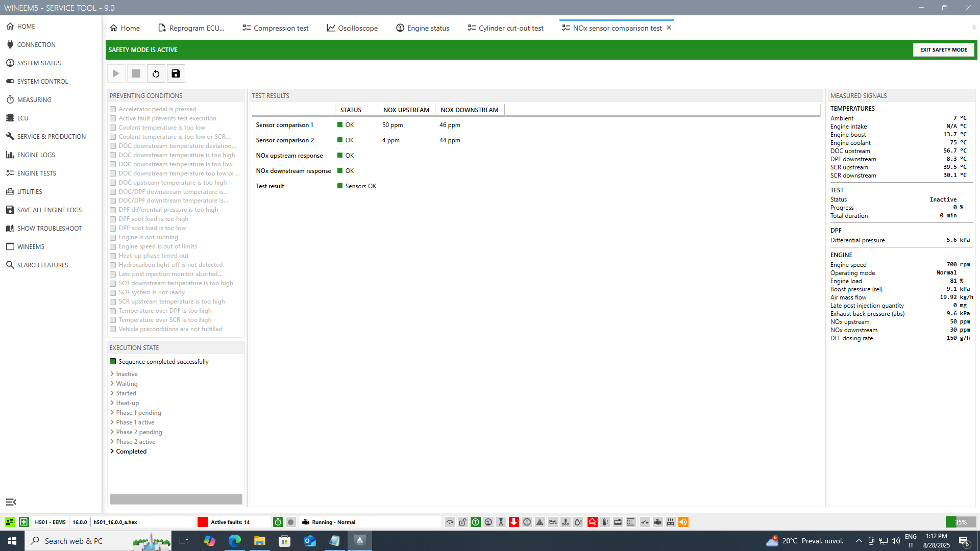Click the orange speaker status icon

[683, 522]
